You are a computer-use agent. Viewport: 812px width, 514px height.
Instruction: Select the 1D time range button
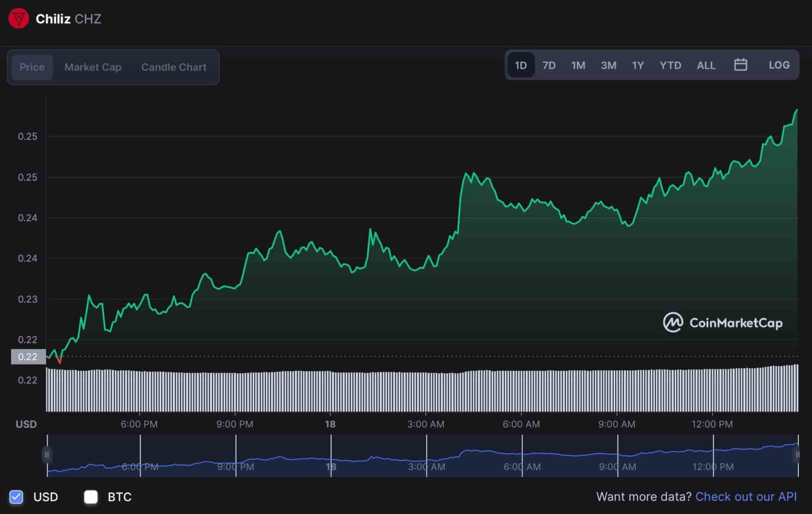[x=521, y=65]
